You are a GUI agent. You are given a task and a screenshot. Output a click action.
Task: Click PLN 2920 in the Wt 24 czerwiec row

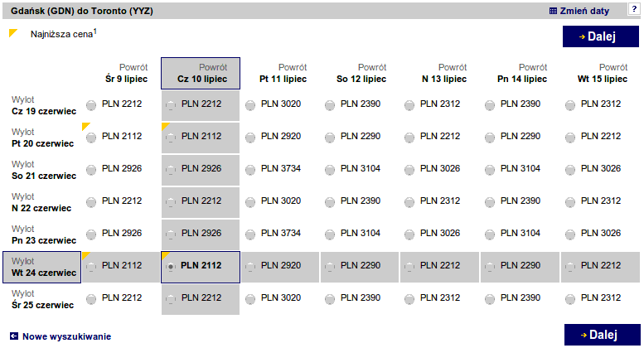pos(281,265)
